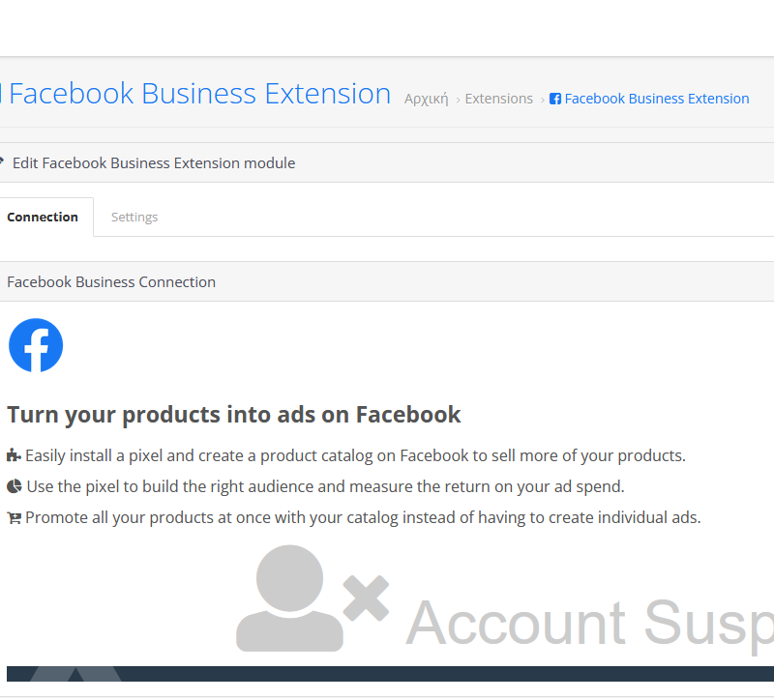Screen dimensions: 774x700
Task: Click the puzzle piece icon beside pixel install text
Action: [14, 455]
